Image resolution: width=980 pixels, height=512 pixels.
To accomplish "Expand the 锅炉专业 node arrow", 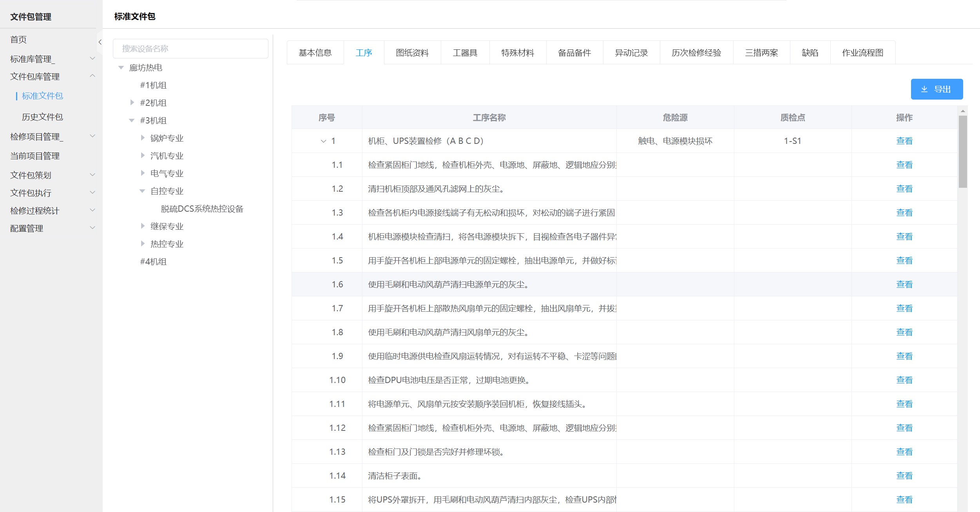I will [x=143, y=138].
